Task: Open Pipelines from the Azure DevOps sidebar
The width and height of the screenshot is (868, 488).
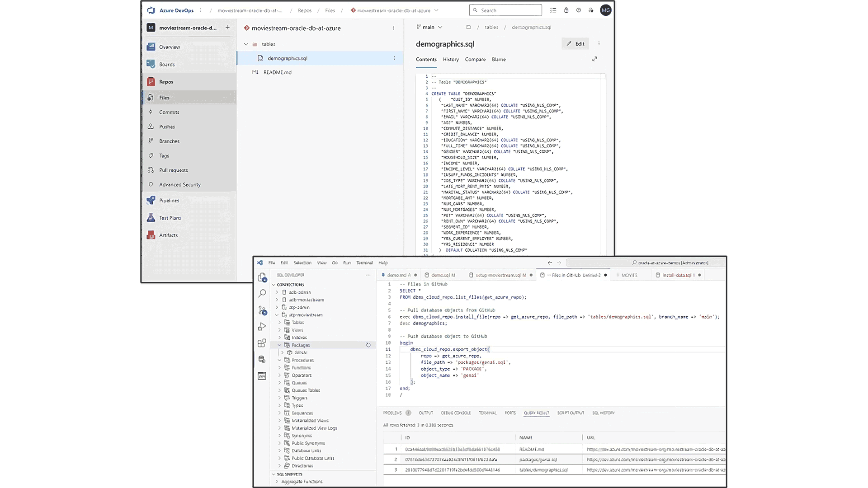Action: click(169, 200)
